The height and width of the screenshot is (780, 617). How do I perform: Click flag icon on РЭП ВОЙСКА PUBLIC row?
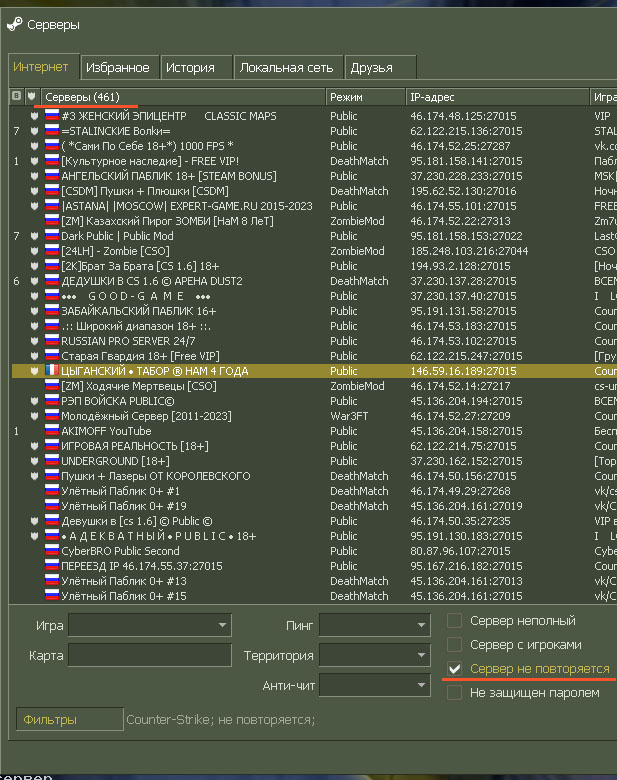[x=52, y=401]
